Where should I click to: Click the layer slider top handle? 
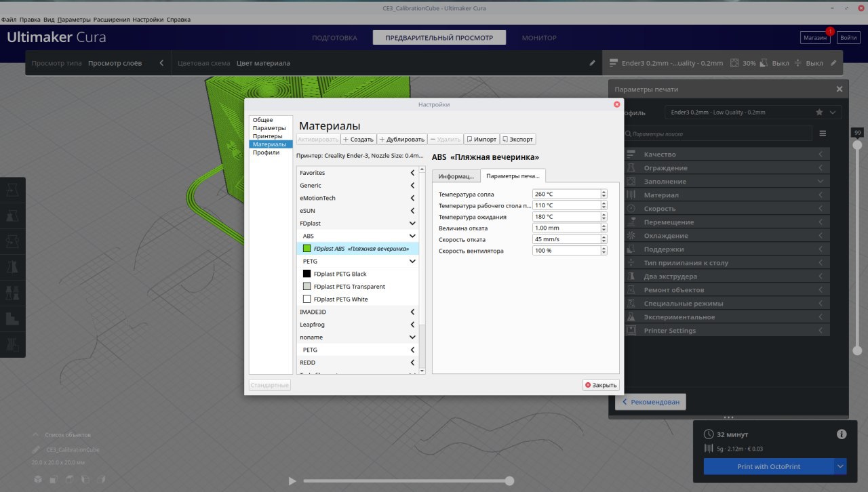tap(857, 144)
